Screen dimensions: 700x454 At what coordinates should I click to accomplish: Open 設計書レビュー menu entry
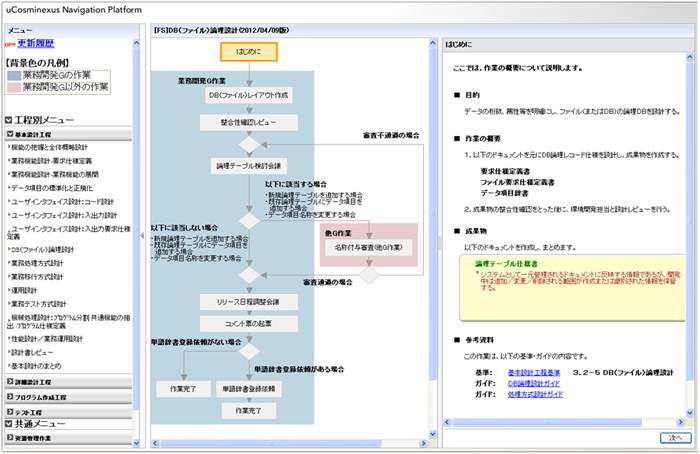[x=34, y=352]
